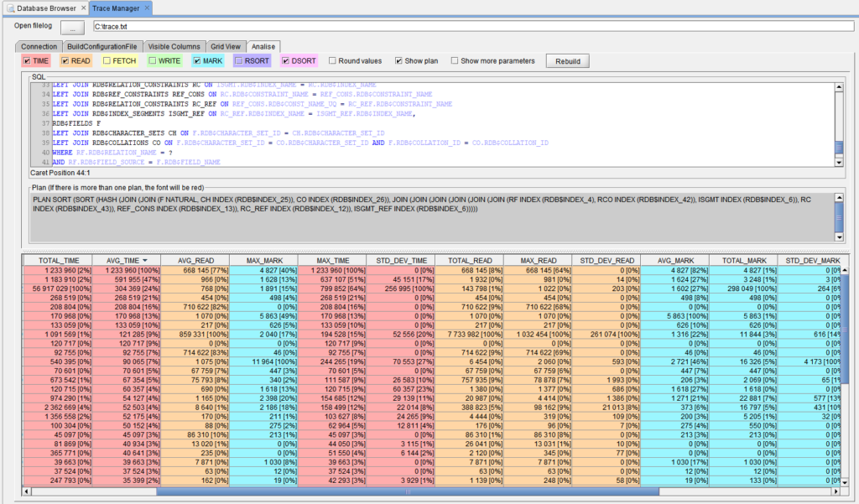The height and width of the screenshot is (504, 859).
Task: Toggle the RSORT checkbox
Action: point(240,61)
